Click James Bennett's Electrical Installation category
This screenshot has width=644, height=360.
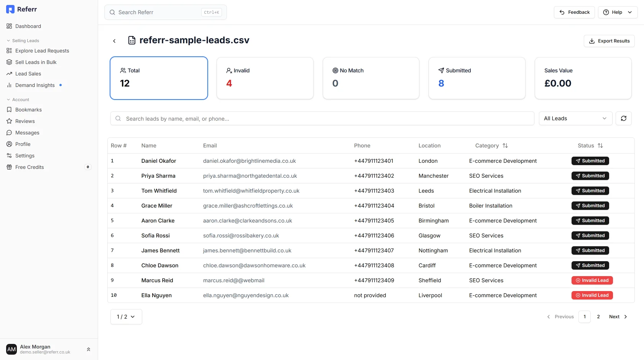495,250
